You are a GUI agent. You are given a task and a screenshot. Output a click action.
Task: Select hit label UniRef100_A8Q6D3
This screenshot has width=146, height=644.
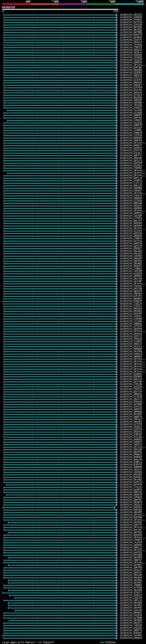pos(131,357)
